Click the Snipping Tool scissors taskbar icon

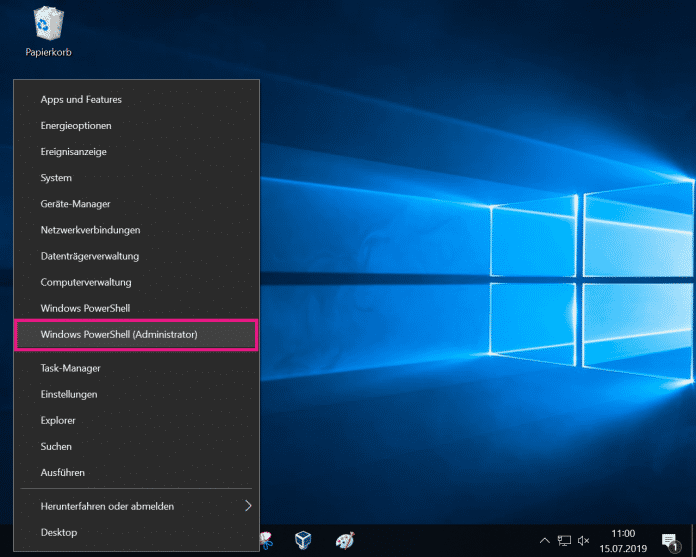(267, 540)
